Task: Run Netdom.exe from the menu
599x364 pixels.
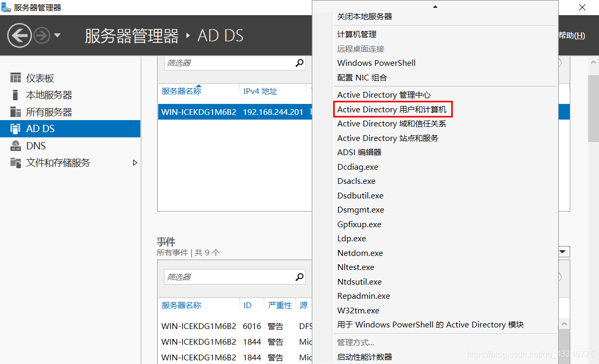Action: (x=360, y=253)
